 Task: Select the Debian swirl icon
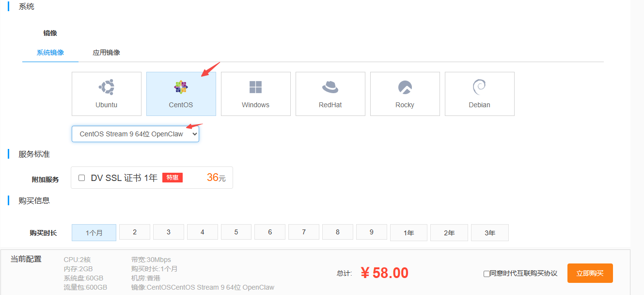click(x=479, y=88)
